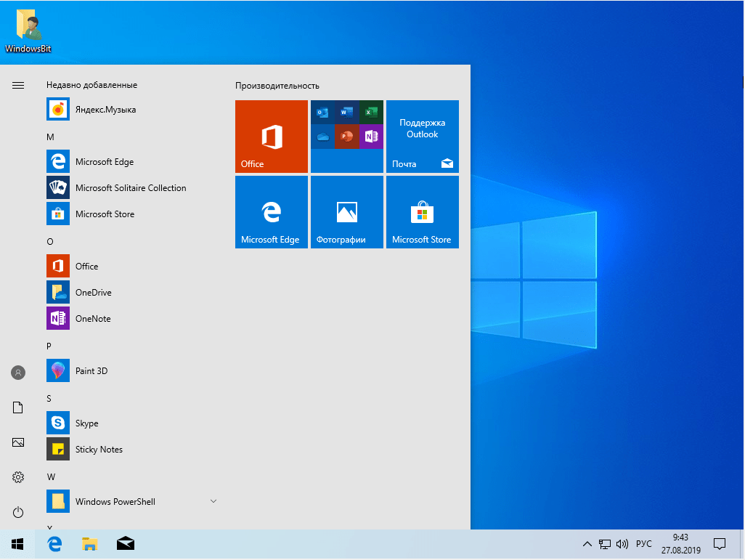Open Pictures from the Start sidebar
Image resolution: width=745 pixels, height=560 pixels.
point(17,442)
